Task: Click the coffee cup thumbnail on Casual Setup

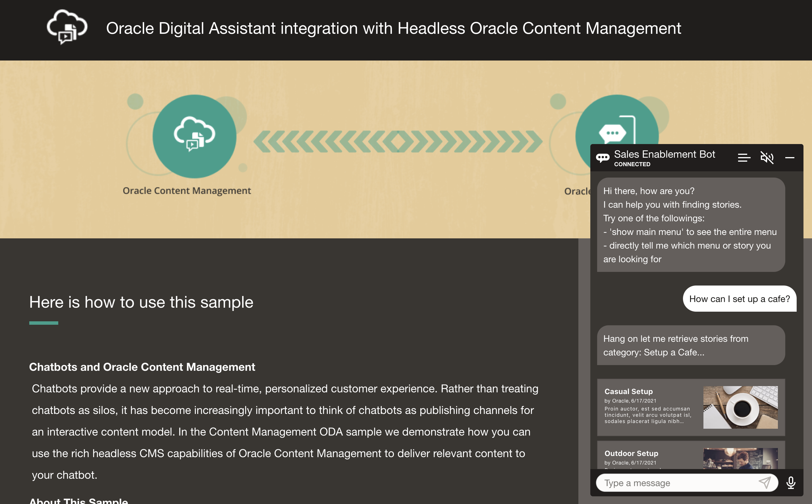Action: coord(740,407)
